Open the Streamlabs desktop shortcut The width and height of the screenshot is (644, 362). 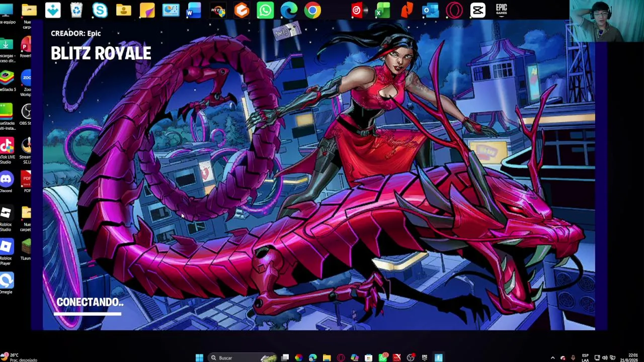click(x=26, y=150)
